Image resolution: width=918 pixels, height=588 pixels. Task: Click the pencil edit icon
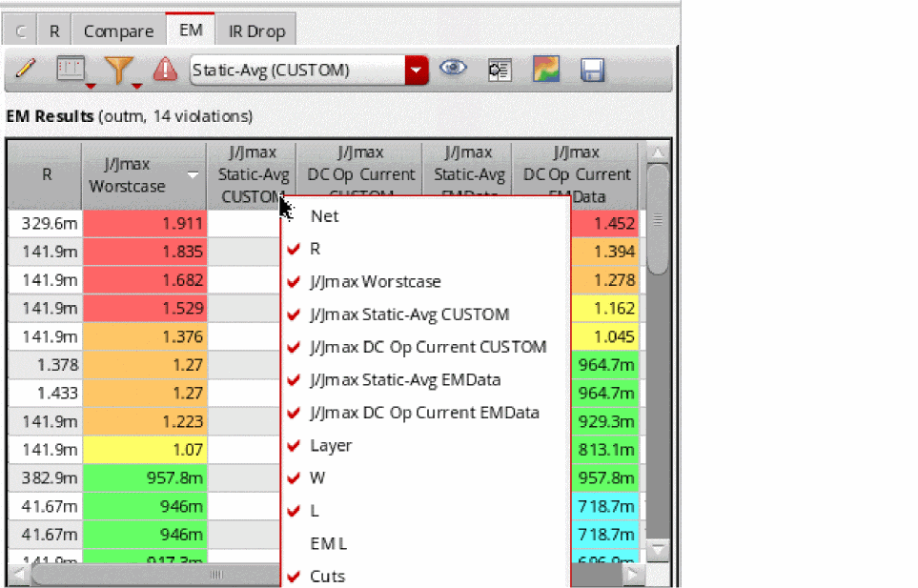tap(25, 69)
